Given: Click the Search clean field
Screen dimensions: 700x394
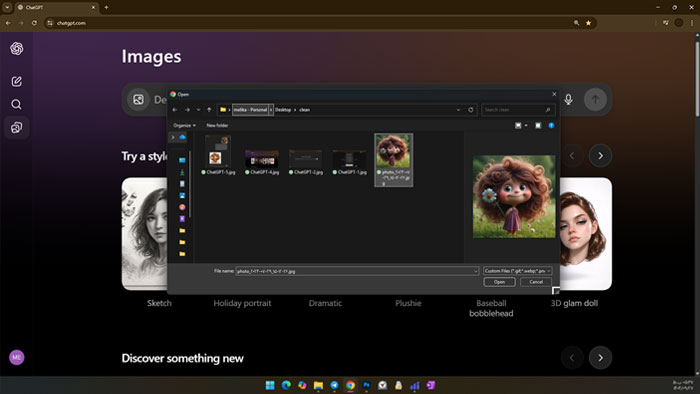Looking at the screenshot, I should coord(518,110).
